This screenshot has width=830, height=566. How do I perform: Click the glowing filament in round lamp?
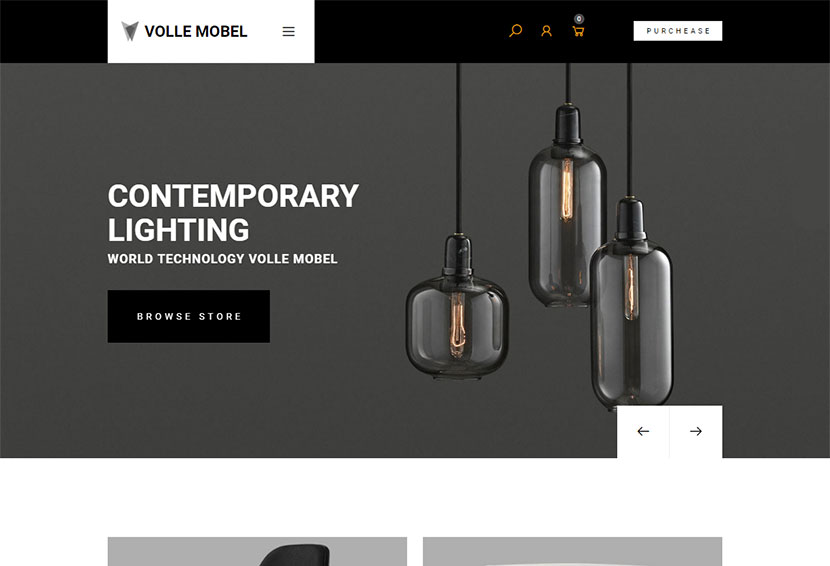[x=457, y=324]
